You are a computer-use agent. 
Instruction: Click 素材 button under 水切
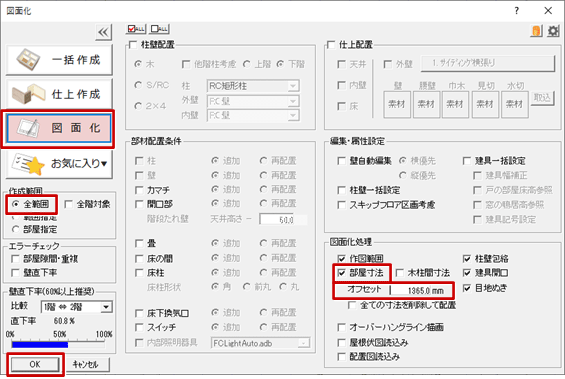515,104
